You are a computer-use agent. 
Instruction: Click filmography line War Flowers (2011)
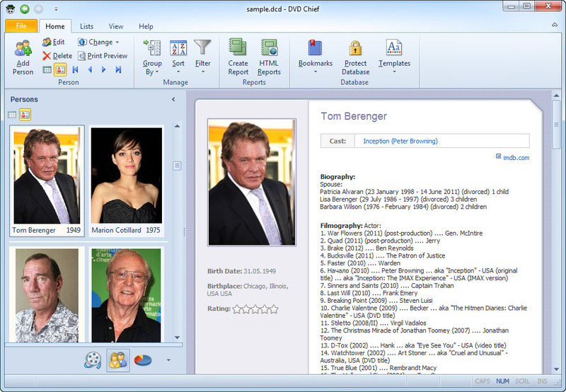(401, 234)
